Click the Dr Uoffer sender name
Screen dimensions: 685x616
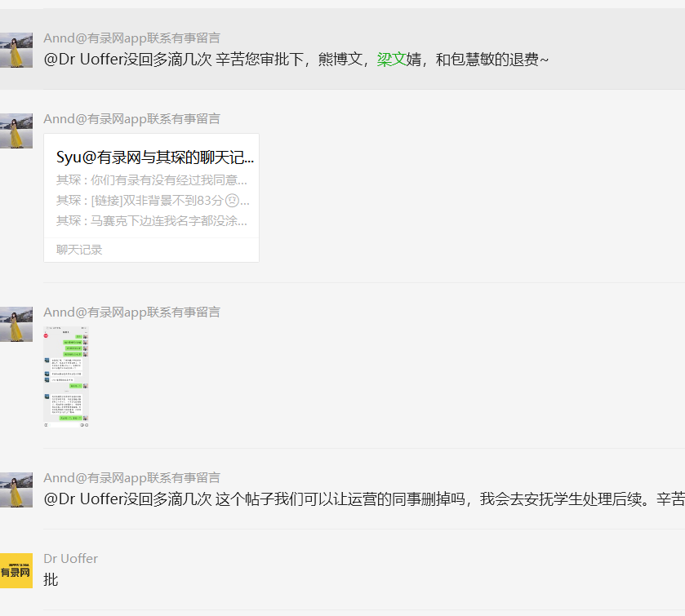[x=70, y=559]
